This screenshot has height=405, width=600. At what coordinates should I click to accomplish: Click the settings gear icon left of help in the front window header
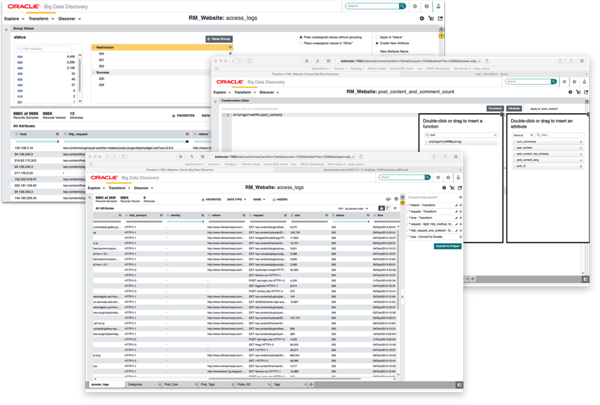point(438,177)
